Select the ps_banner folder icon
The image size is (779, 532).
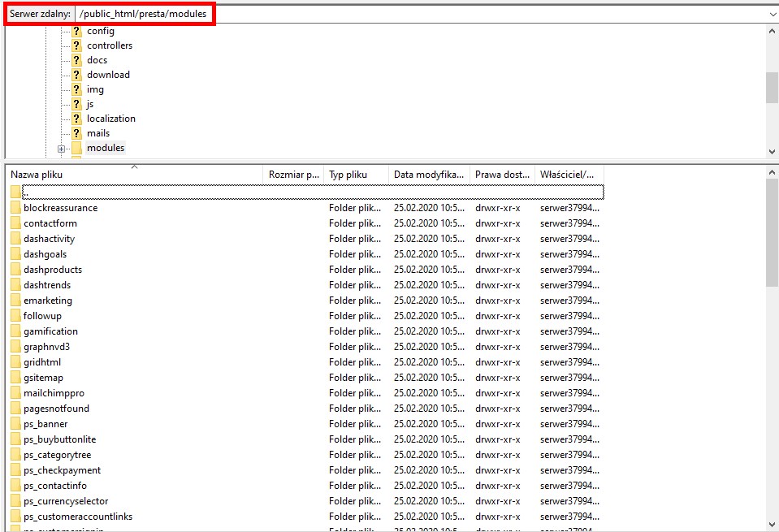15,424
